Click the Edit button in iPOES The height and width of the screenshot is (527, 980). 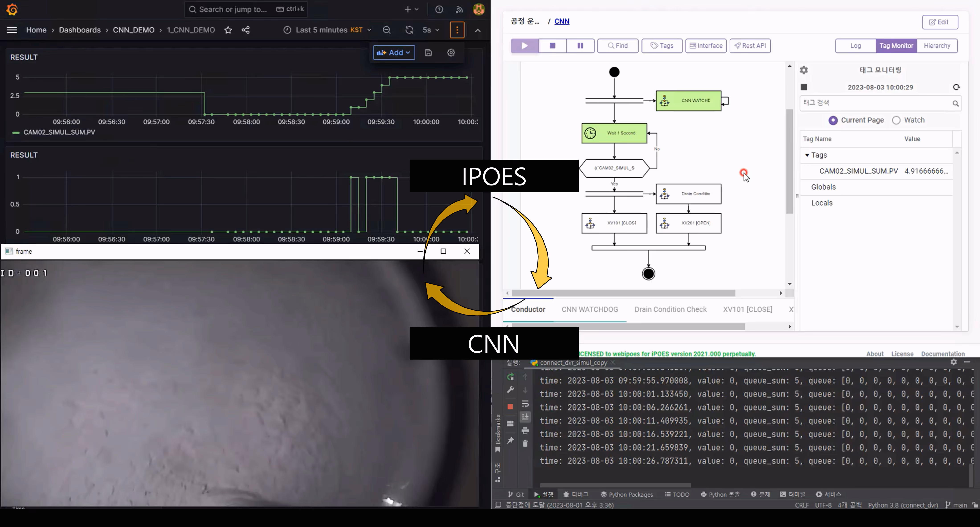click(x=940, y=22)
